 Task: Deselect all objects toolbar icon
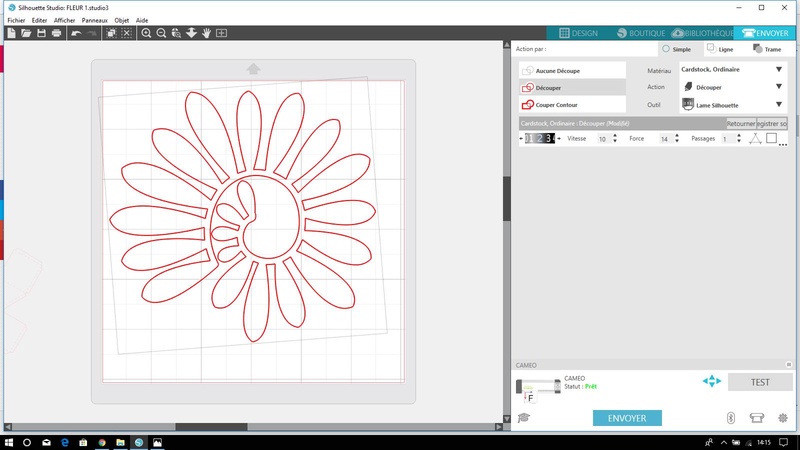(x=127, y=33)
